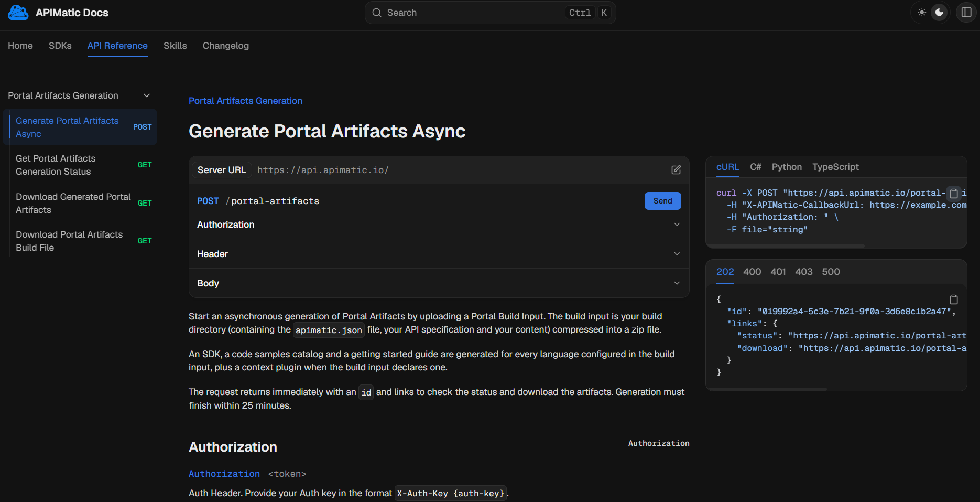
Task: Select the cURL code tab
Action: pos(728,167)
